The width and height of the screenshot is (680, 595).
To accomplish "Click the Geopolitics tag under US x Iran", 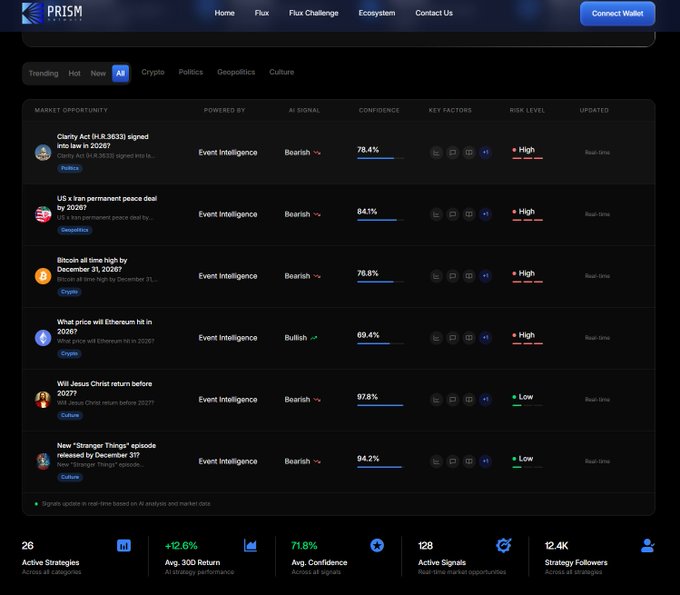I will [75, 230].
